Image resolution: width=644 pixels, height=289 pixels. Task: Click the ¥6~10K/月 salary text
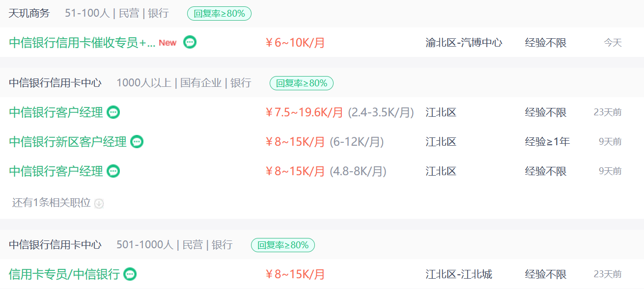tap(295, 43)
